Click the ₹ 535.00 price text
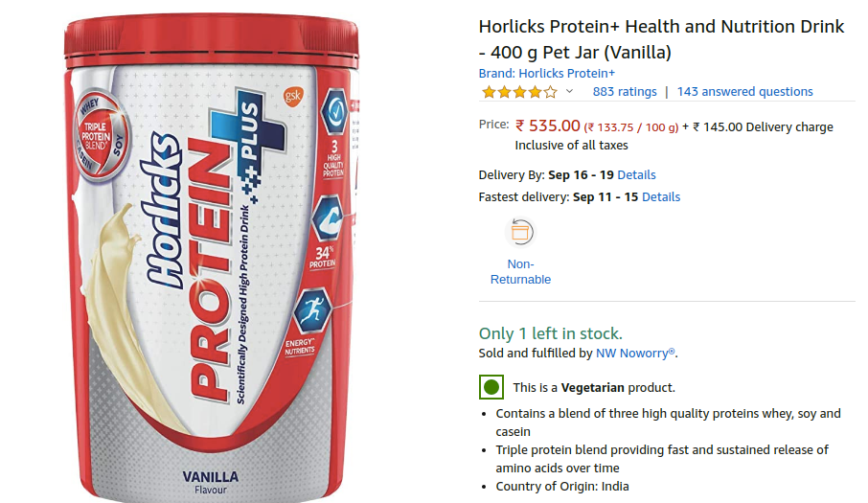868x503 pixels. tap(547, 126)
